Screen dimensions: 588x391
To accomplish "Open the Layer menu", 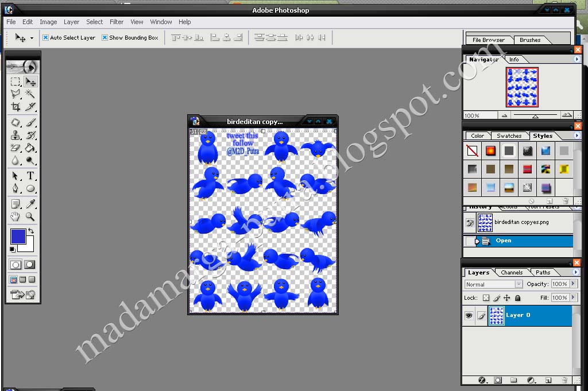I will point(71,22).
